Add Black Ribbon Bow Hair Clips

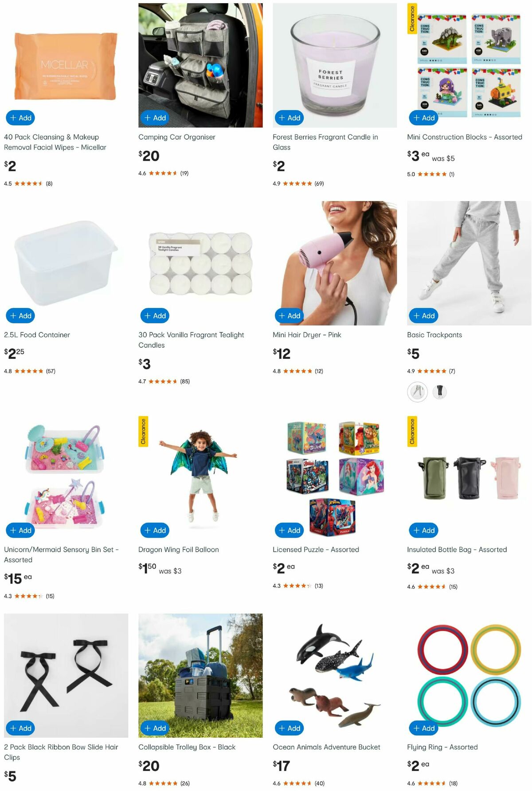point(20,728)
